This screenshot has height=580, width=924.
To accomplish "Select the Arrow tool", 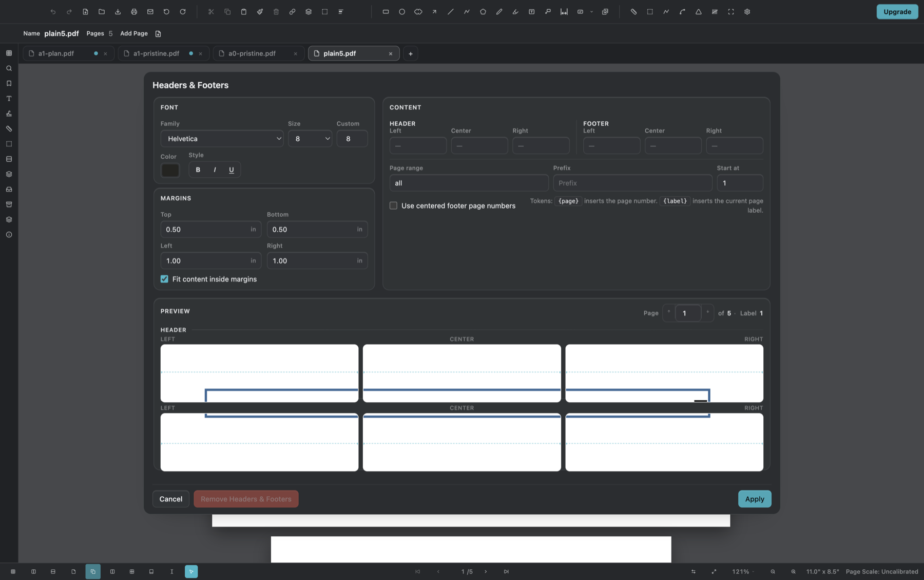I will (434, 12).
